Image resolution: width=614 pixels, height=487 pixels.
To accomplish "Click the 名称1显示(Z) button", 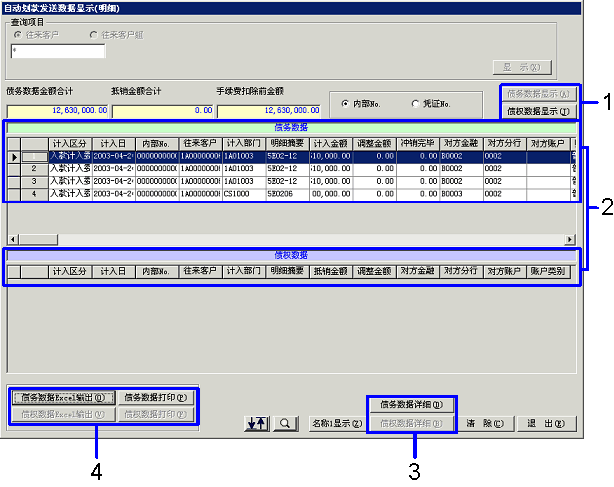I will click(x=338, y=423).
